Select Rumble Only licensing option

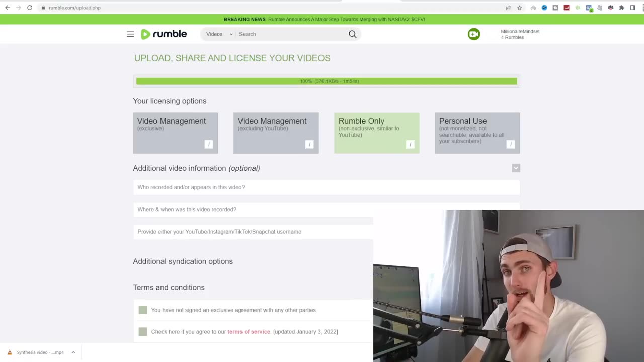click(377, 133)
